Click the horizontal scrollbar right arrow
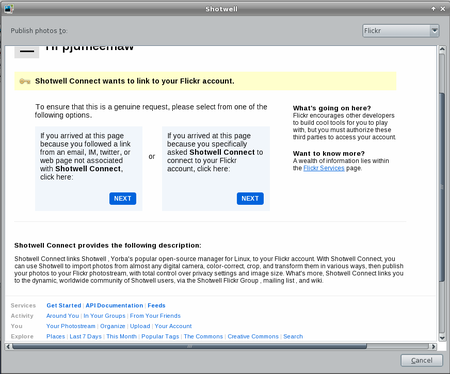The width and height of the screenshot is (450, 374). pyautogui.click(x=433, y=347)
